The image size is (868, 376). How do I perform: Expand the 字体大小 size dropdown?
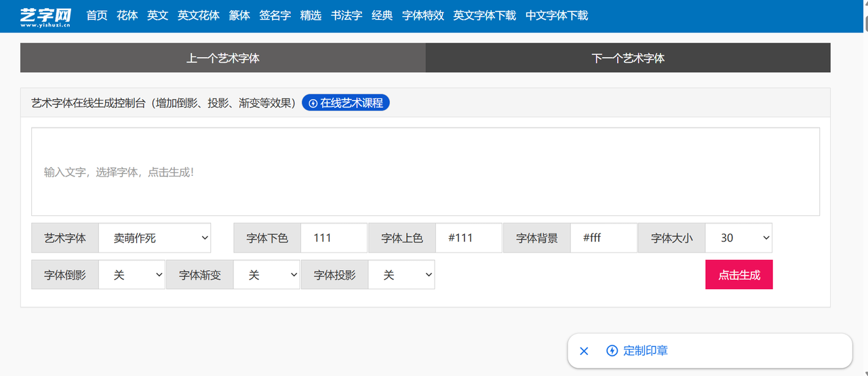coord(738,238)
